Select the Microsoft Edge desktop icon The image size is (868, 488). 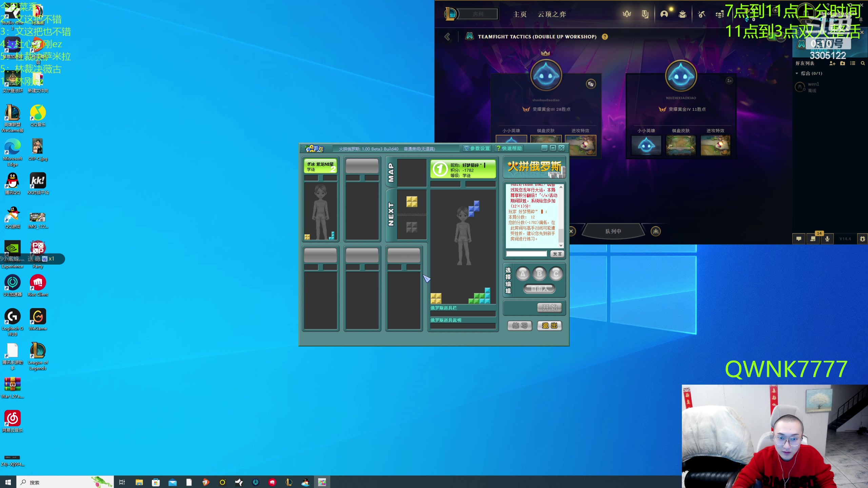tap(13, 152)
